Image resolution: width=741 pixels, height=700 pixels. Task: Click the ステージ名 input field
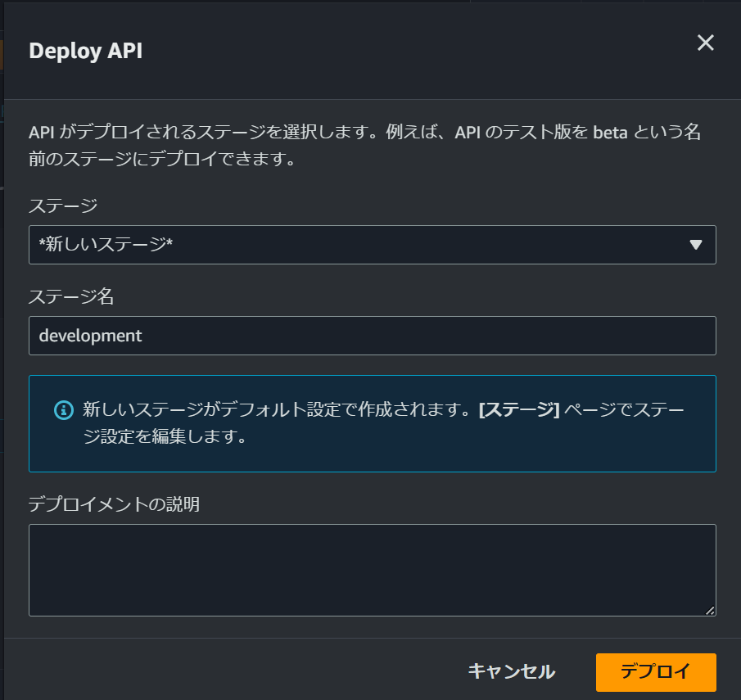[x=373, y=336]
